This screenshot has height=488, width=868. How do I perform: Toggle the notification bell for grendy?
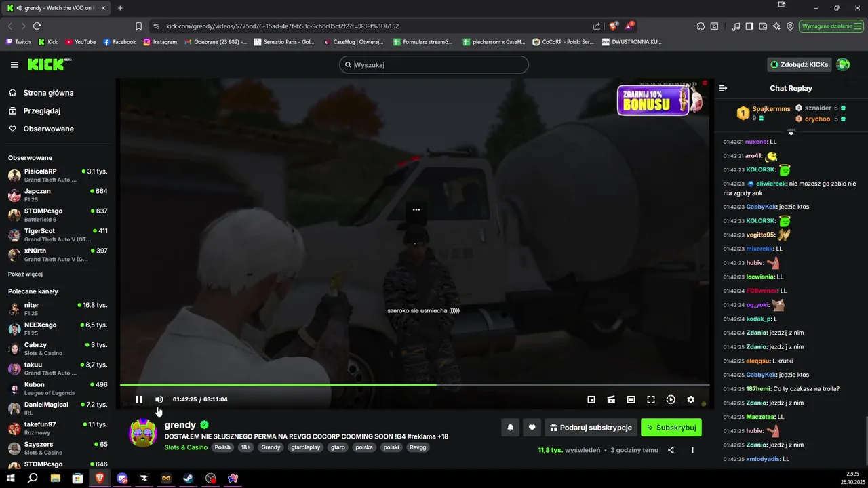click(510, 428)
